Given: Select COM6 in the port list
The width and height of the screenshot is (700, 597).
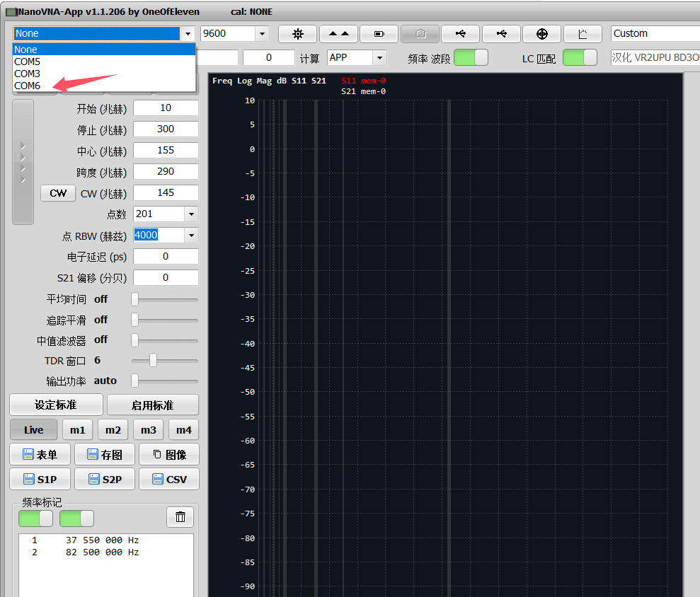Looking at the screenshot, I should pyautogui.click(x=104, y=86).
